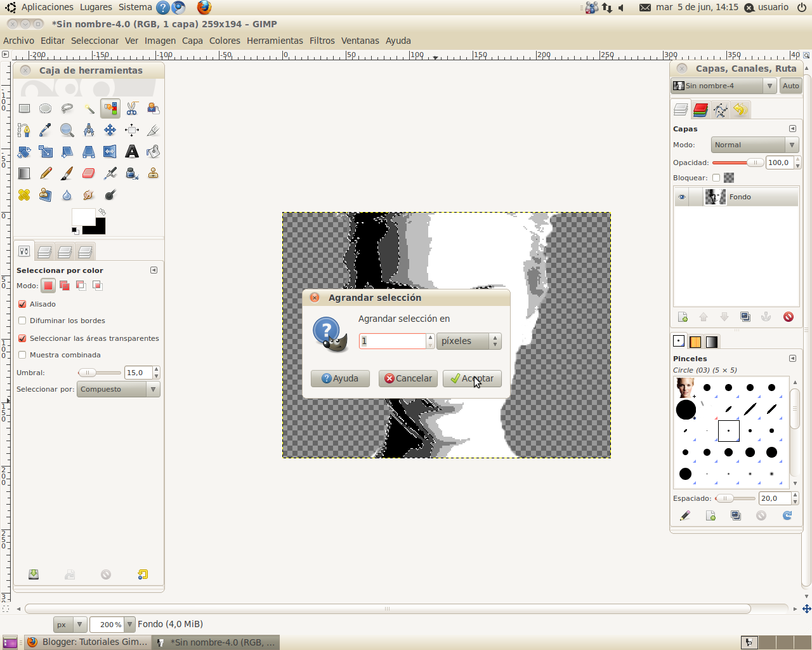812x650 pixels.
Task: Delete the current layer
Action: pyautogui.click(x=789, y=316)
